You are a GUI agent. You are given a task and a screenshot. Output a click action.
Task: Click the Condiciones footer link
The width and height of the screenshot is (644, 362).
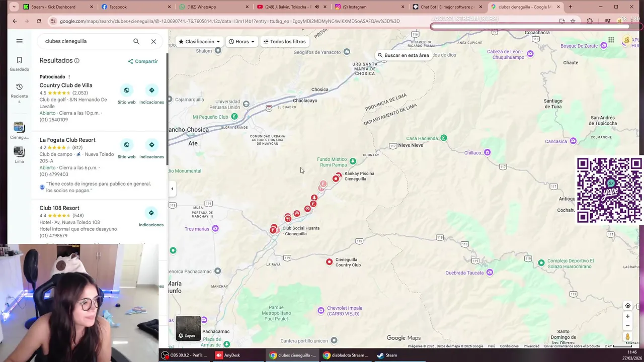pyautogui.click(x=509, y=346)
